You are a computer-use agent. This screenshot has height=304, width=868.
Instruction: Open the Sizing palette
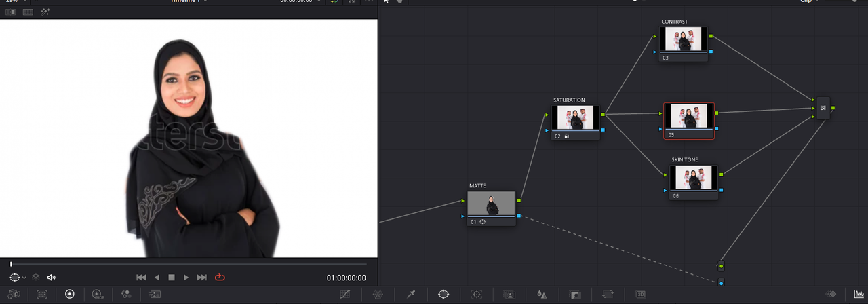[608, 294]
